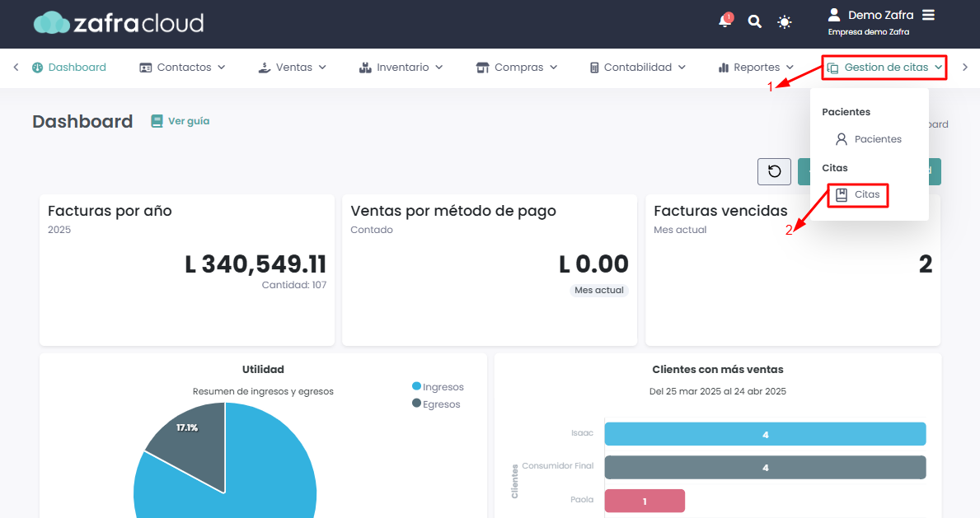Click the Paola bar in chart
Screen dimensions: 980x518
point(645,502)
